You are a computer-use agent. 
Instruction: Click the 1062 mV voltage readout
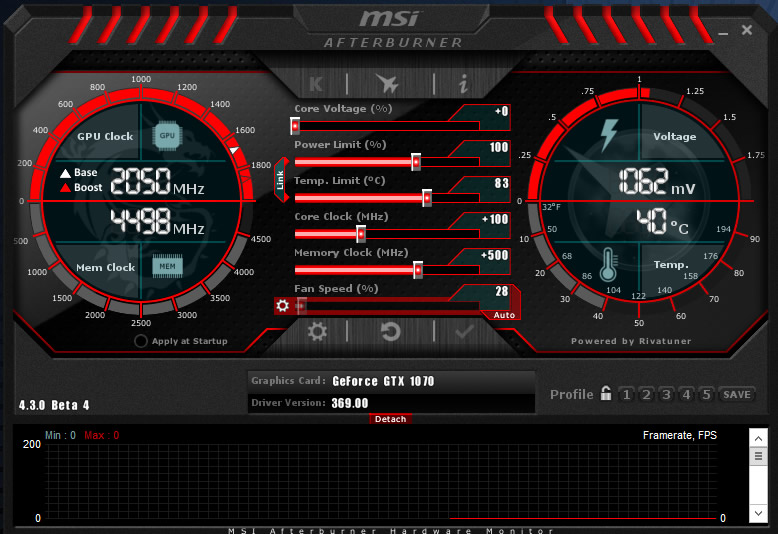[657, 181]
